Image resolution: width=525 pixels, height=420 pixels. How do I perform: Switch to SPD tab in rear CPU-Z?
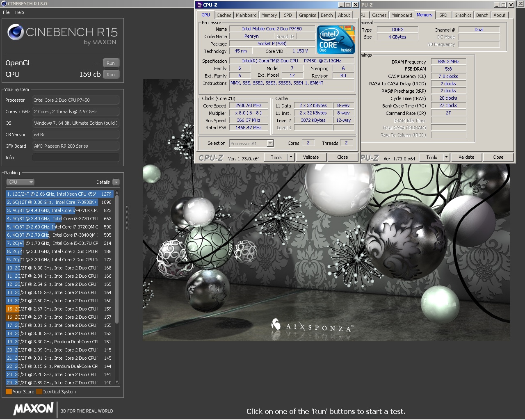click(x=443, y=15)
